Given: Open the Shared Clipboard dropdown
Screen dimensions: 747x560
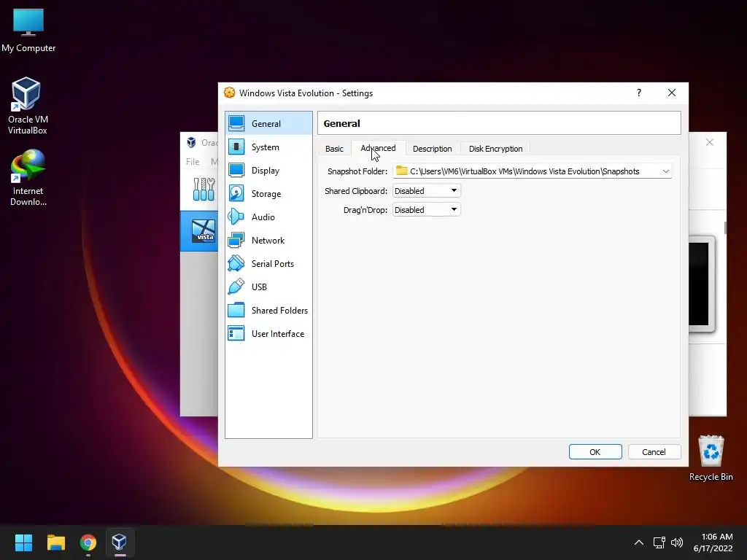Looking at the screenshot, I should [426, 190].
